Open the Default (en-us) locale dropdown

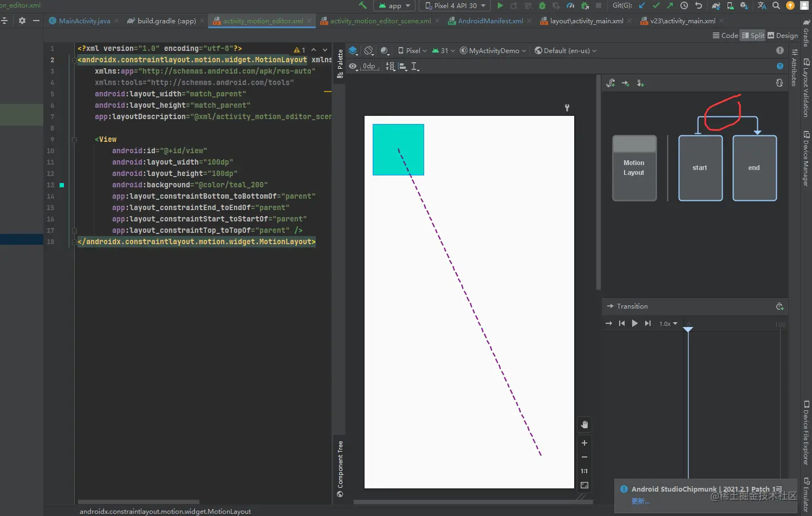pyautogui.click(x=566, y=50)
